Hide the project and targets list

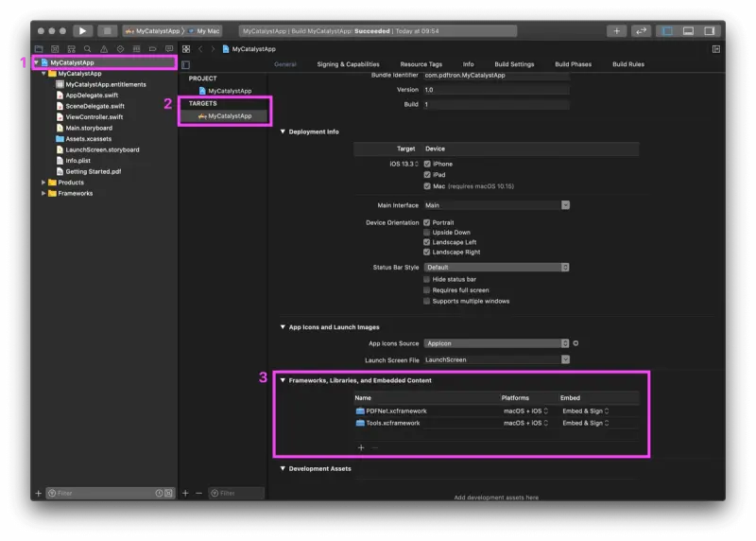[186, 64]
